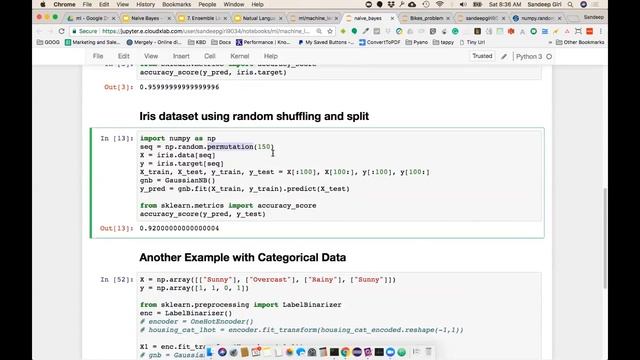Switch to the Natual Langu... browser tab

[x=258, y=18]
